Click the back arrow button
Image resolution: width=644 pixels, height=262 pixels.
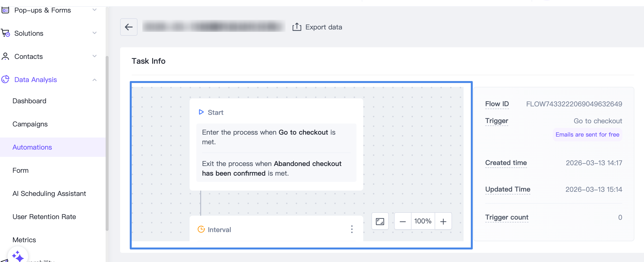point(129,27)
